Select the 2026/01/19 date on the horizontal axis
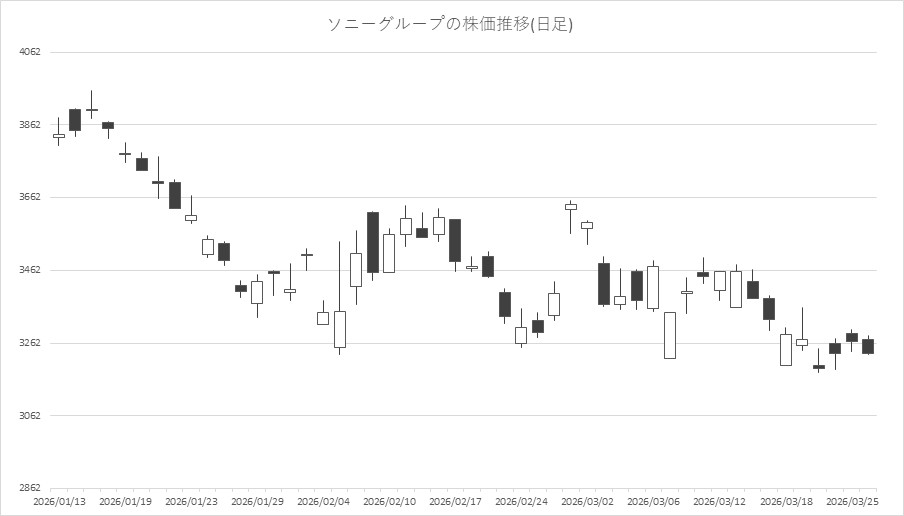904x516 pixels. pyautogui.click(x=126, y=501)
